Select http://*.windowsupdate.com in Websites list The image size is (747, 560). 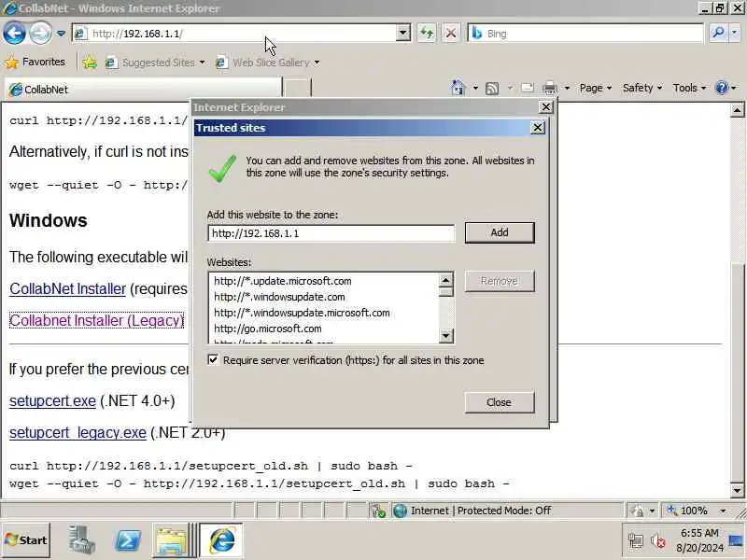coord(279,297)
